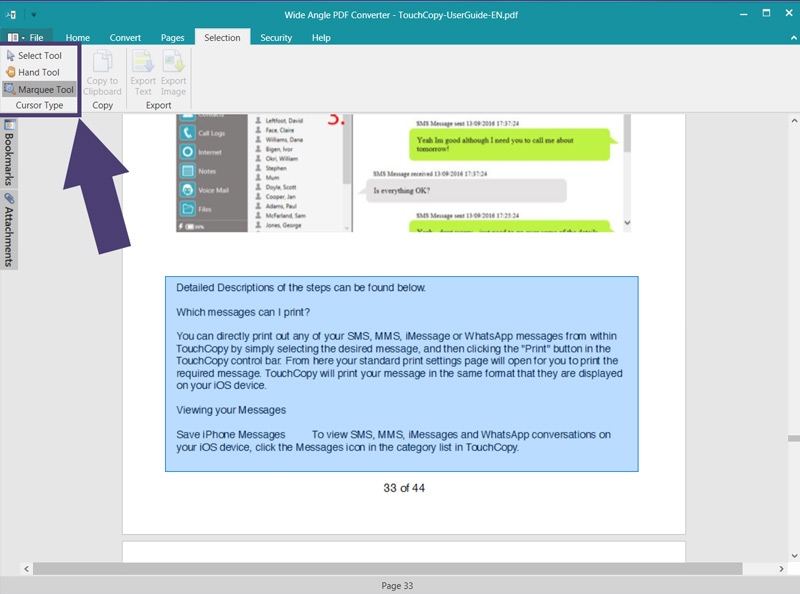
Task: Click the horizontal scrollbar thumb
Action: pyautogui.click(x=388, y=568)
